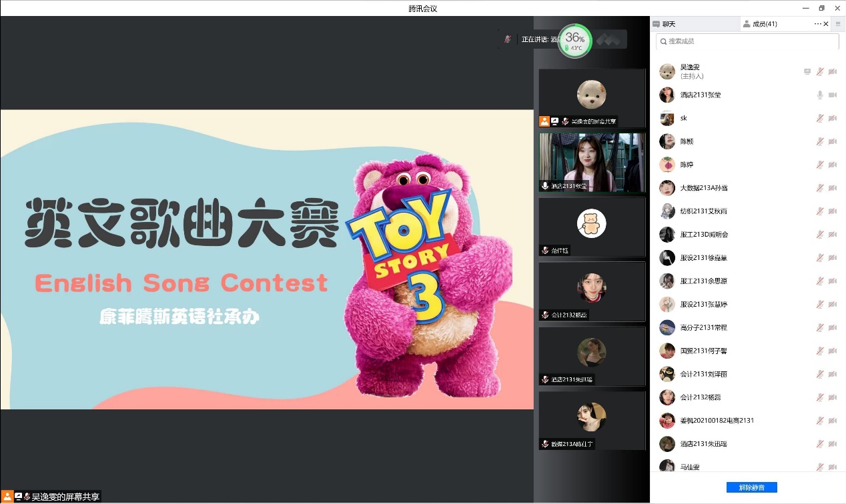Screen dimensions: 846x504
Task: Click the screen share icon beside host 吴逸雯
Action: coord(807,71)
